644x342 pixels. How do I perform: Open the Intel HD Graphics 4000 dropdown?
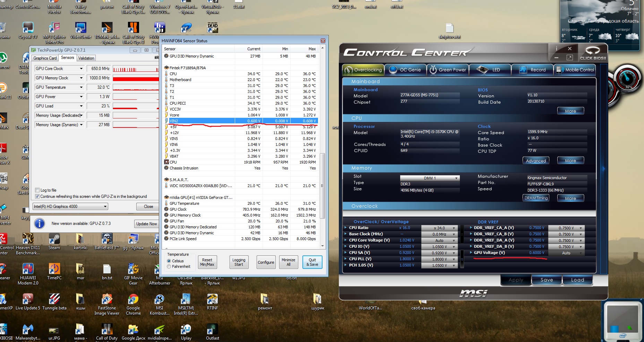(70, 207)
